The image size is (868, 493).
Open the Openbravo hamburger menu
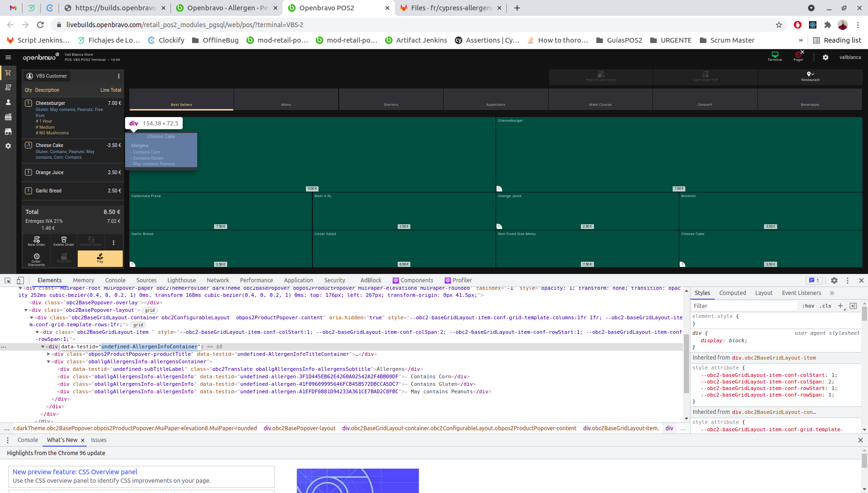pos(8,57)
